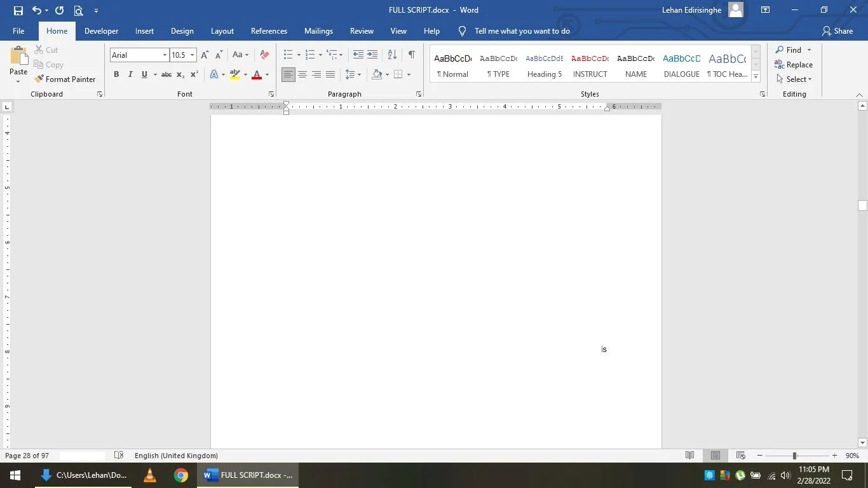Switch to the Insert tab
Image resolution: width=868 pixels, height=488 pixels.
coord(144,31)
